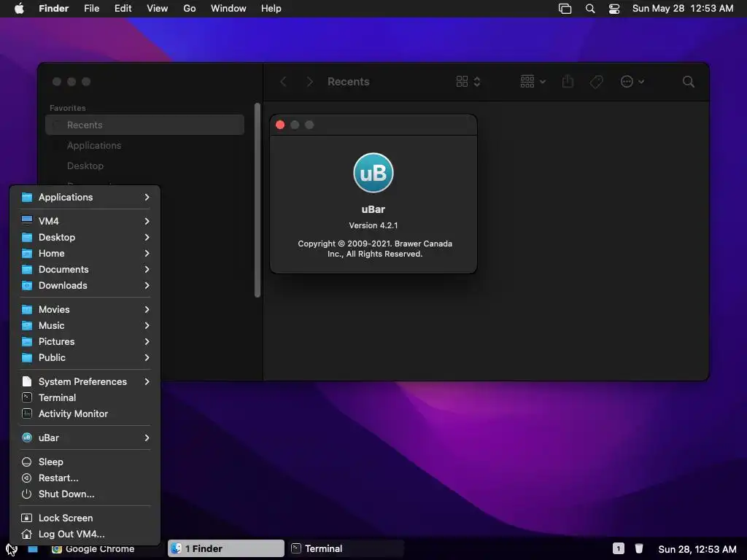747x560 pixels.
Task: Click the Finder Share toolbar icon
Action: pos(568,82)
